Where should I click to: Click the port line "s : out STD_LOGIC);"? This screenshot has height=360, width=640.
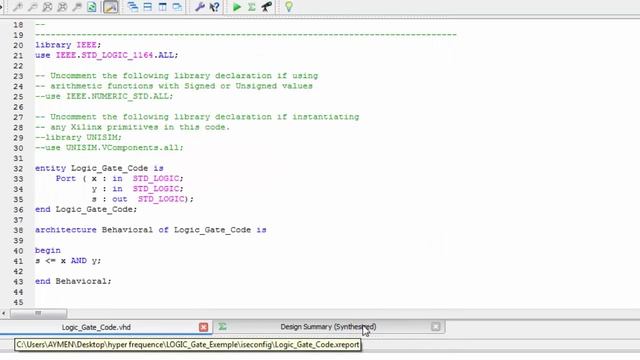[142, 199]
